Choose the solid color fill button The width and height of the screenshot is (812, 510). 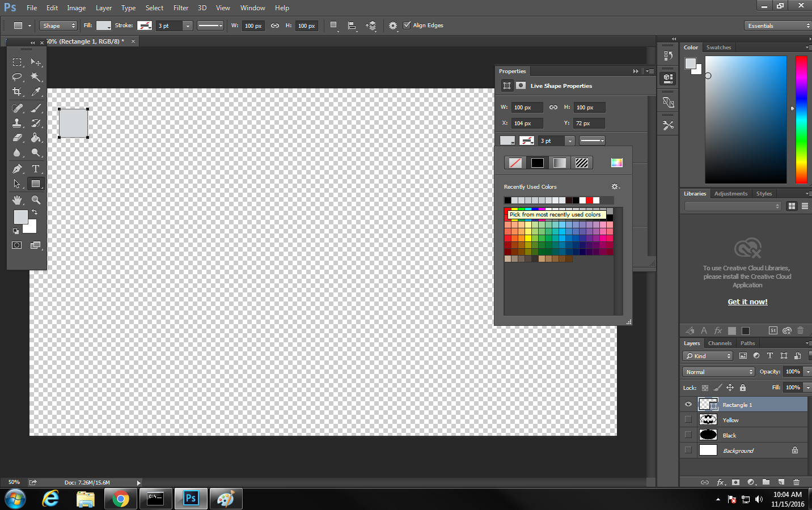537,163
